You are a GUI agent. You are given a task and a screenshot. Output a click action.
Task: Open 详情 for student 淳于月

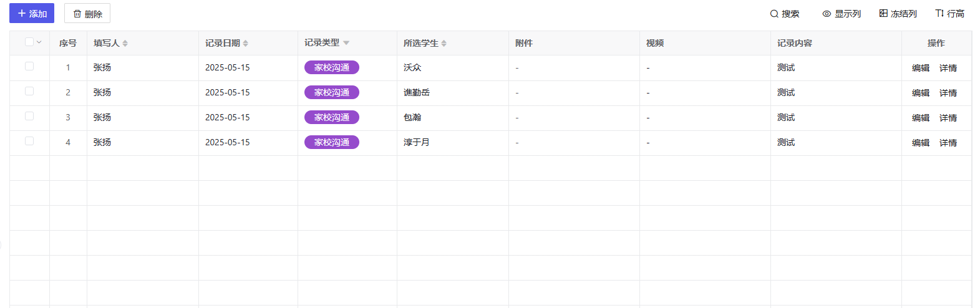click(948, 143)
